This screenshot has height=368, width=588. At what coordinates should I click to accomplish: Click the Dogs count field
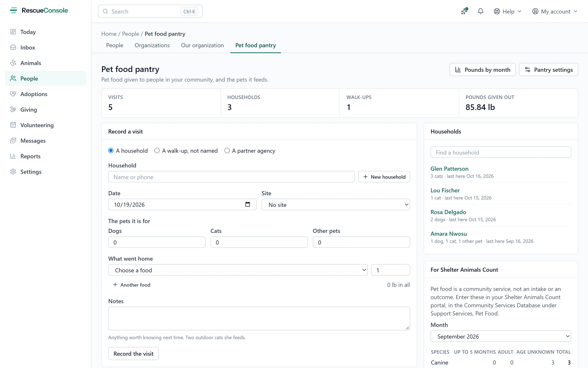click(x=157, y=242)
